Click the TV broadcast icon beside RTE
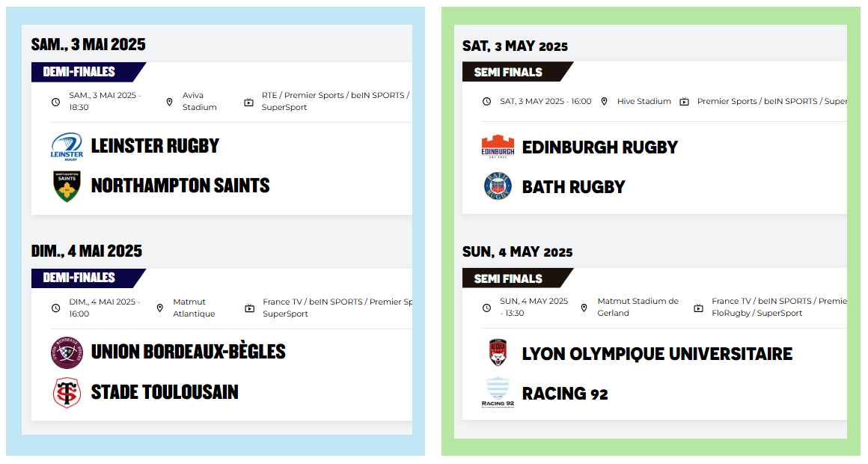This screenshot has height=464, width=868. pyautogui.click(x=249, y=102)
